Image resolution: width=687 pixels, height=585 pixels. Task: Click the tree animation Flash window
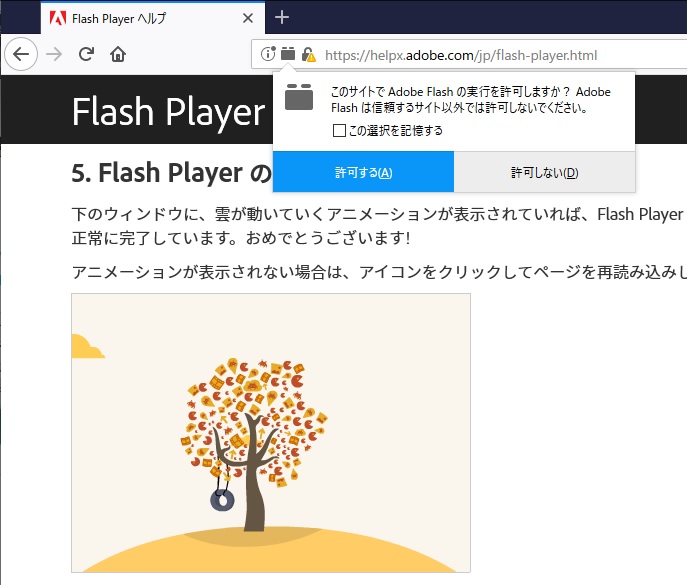[x=270, y=432]
